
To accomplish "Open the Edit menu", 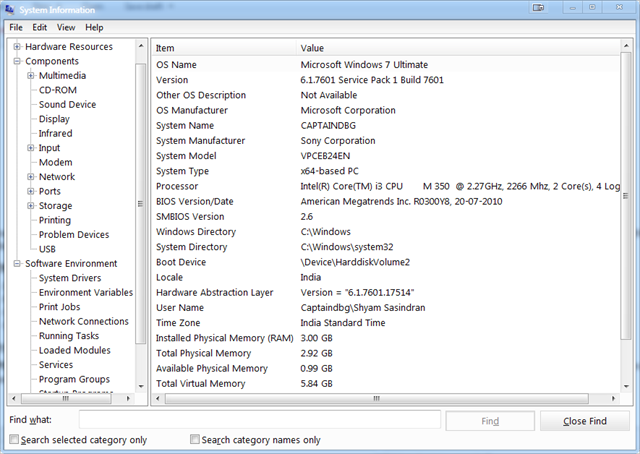I will point(40,27).
